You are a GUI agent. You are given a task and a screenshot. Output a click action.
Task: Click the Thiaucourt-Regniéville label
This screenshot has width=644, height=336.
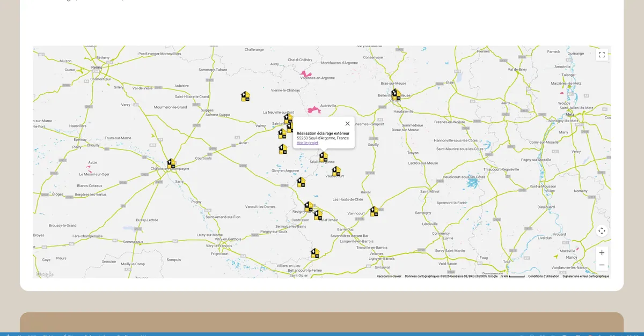click(x=501, y=169)
